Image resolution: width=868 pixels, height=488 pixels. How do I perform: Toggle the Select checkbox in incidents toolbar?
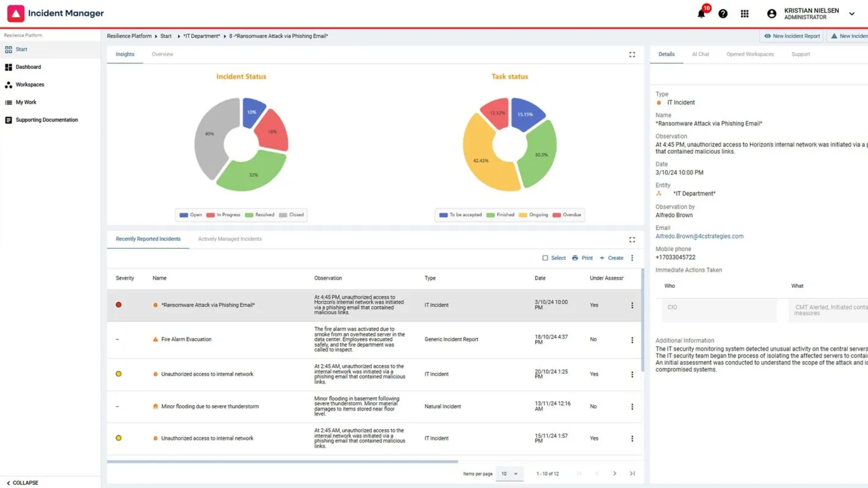click(x=545, y=258)
